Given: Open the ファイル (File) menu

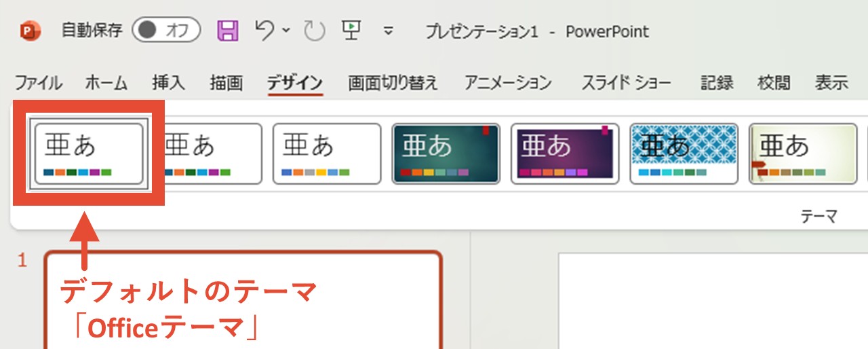Looking at the screenshot, I should (x=39, y=83).
